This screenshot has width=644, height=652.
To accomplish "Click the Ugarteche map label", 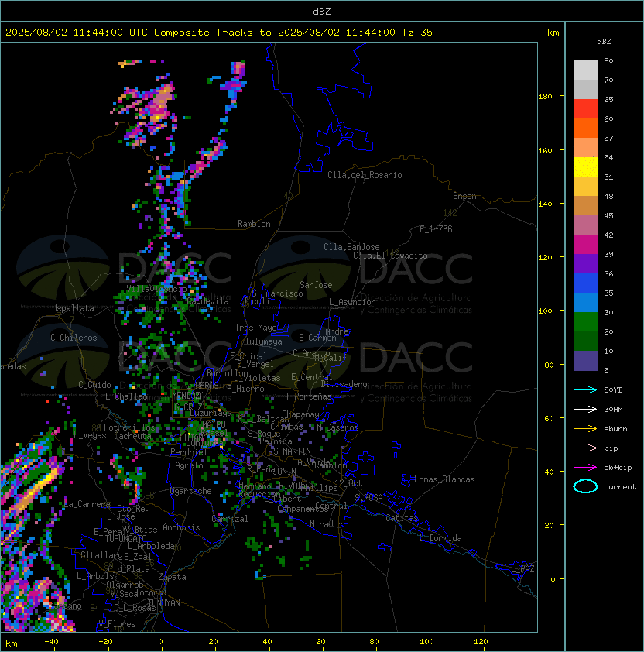I will (191, 491).
